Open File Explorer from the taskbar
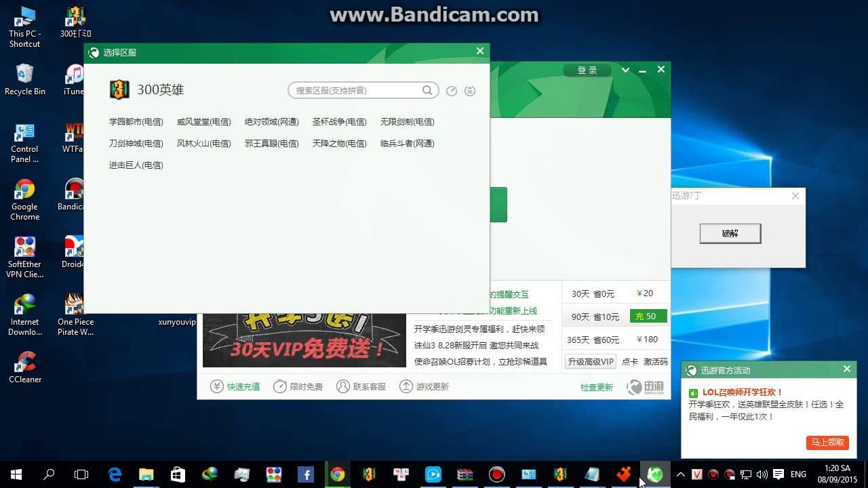Image resolution: width=868 pixels, height=488 pixels. [x=146, y=474]
